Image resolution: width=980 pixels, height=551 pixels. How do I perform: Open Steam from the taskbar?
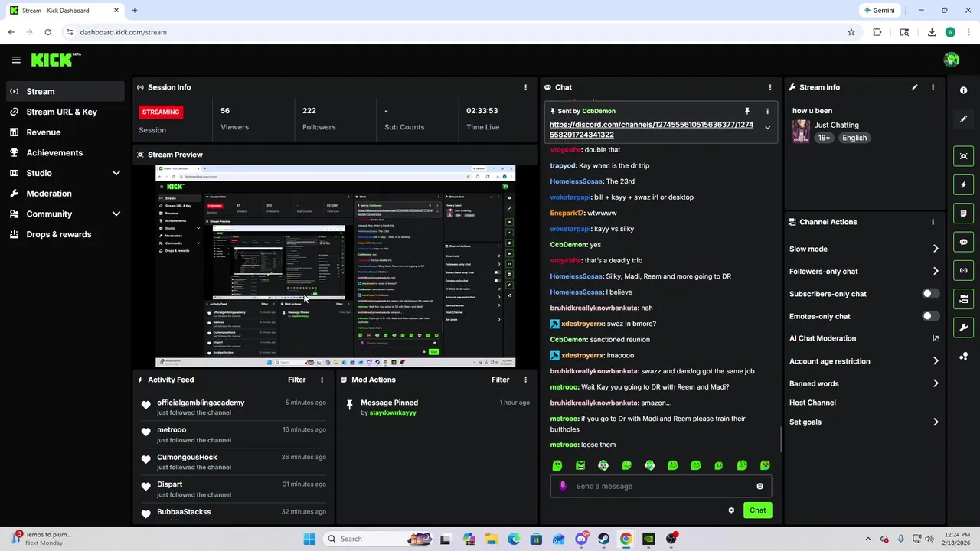point(603,539)
